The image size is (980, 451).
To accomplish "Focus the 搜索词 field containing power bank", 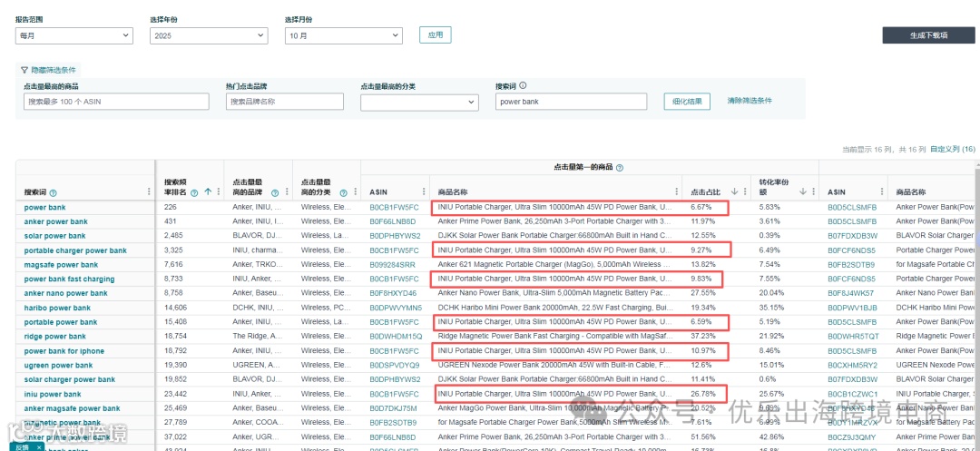I will point(572,102).
